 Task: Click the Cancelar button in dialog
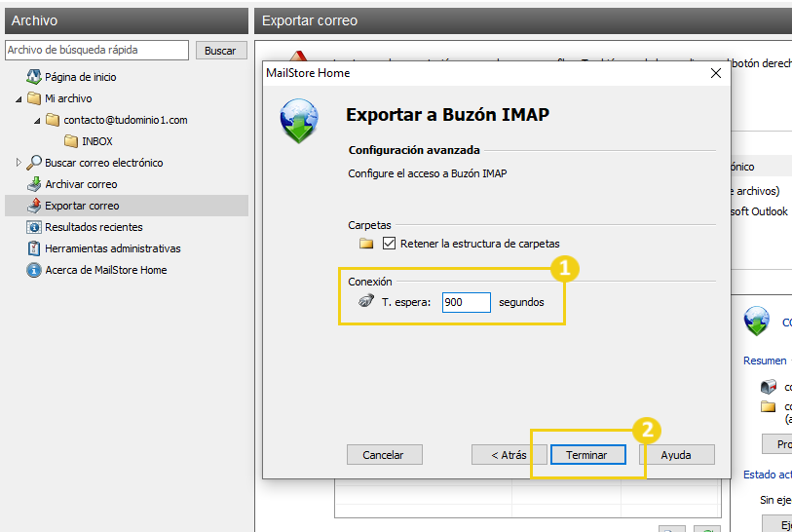pyautogui.click(x=385, y=454)
